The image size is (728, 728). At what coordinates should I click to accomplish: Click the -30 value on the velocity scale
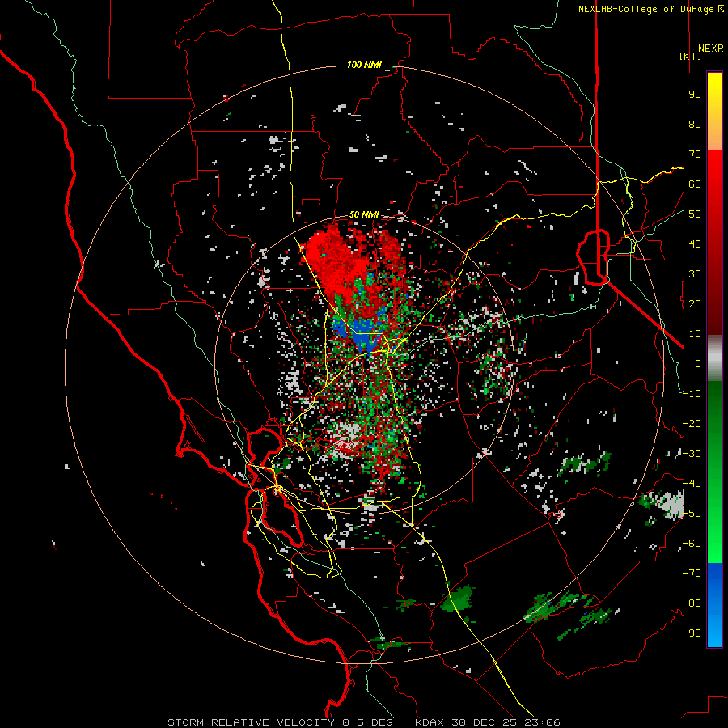click(x=692, y=454)
